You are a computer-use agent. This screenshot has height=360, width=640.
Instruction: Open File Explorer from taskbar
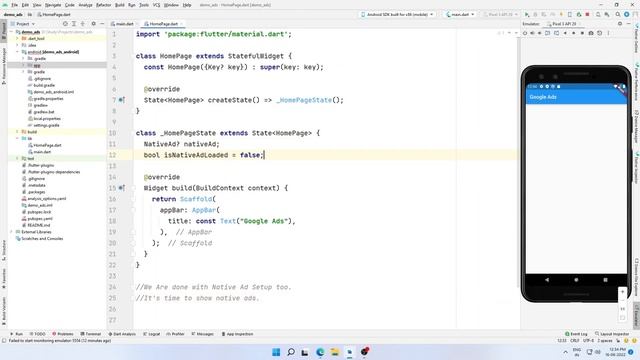point(335,352)
